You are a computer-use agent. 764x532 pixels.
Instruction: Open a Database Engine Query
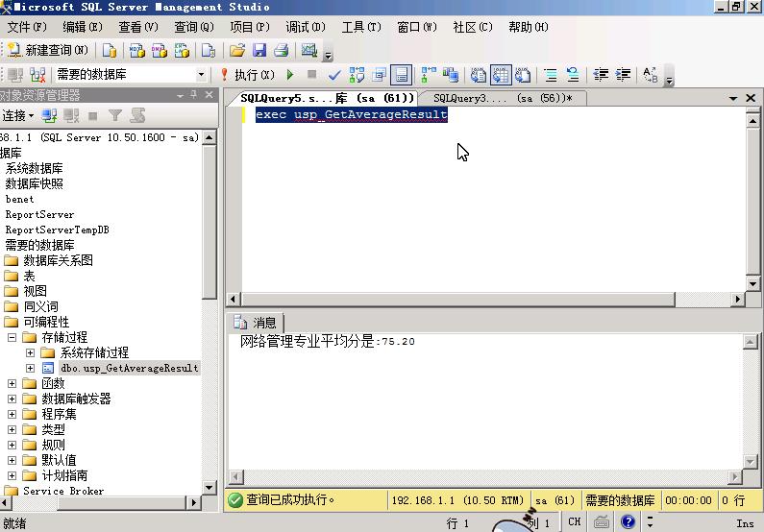click(110, 50)
